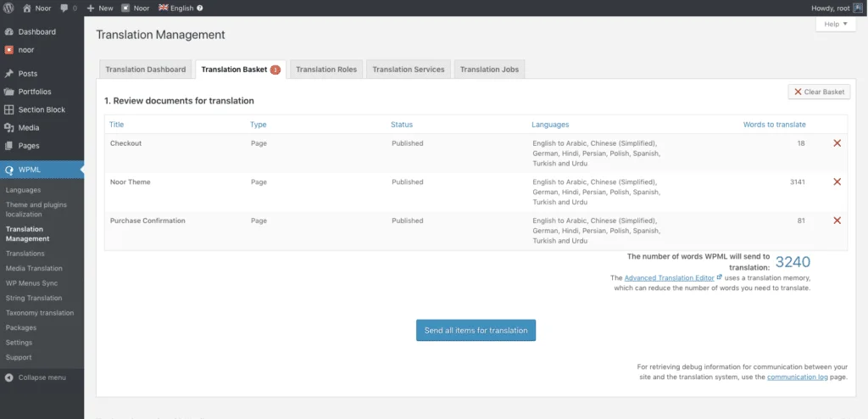
Task: Switch to Translation Dashboard tab
Action: click(146, 70)
